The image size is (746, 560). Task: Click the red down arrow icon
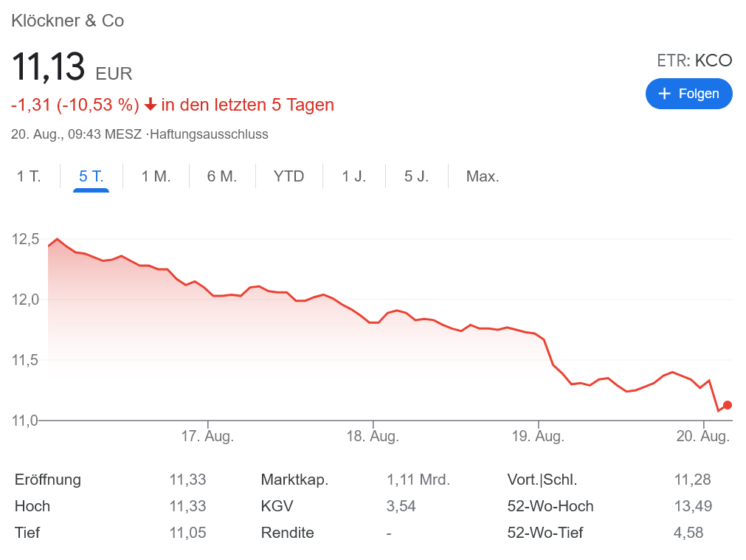(151, 105)
